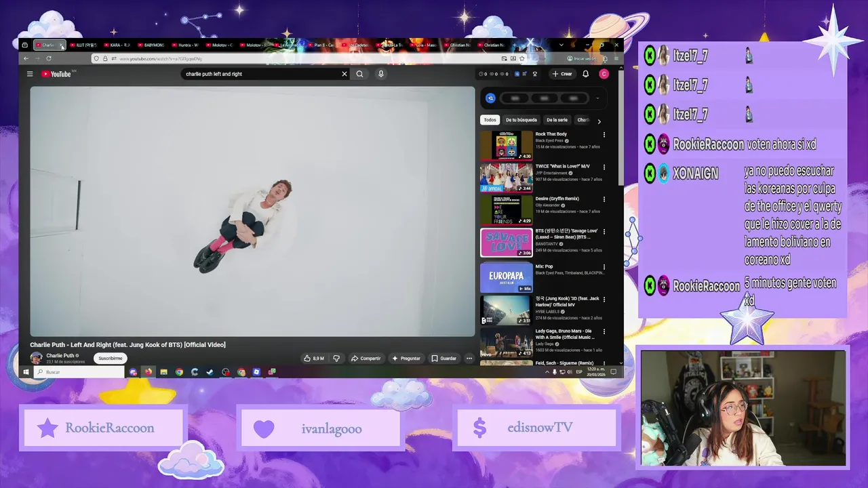Clear the search box with the X
868x488 pixels.
344,74
